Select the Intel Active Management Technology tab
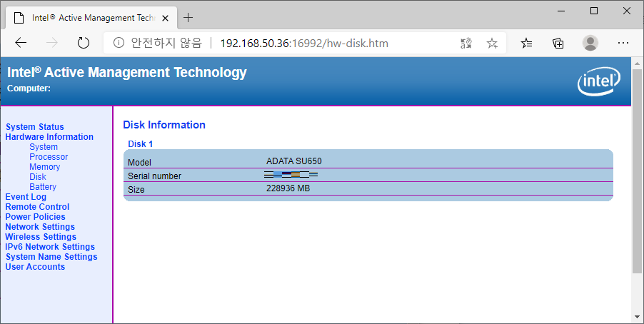This screenshot has width=644, height=324. [91, 18]
